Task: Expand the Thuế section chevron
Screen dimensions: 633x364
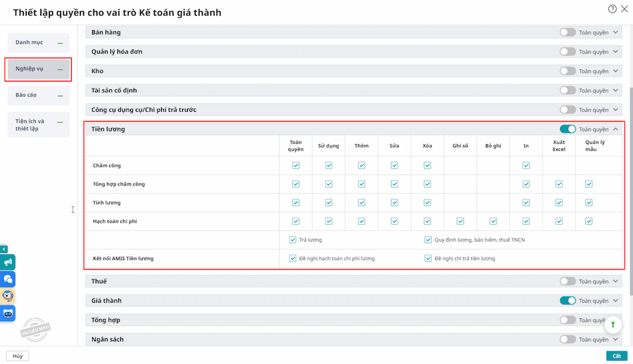Action: click(616, 281)
